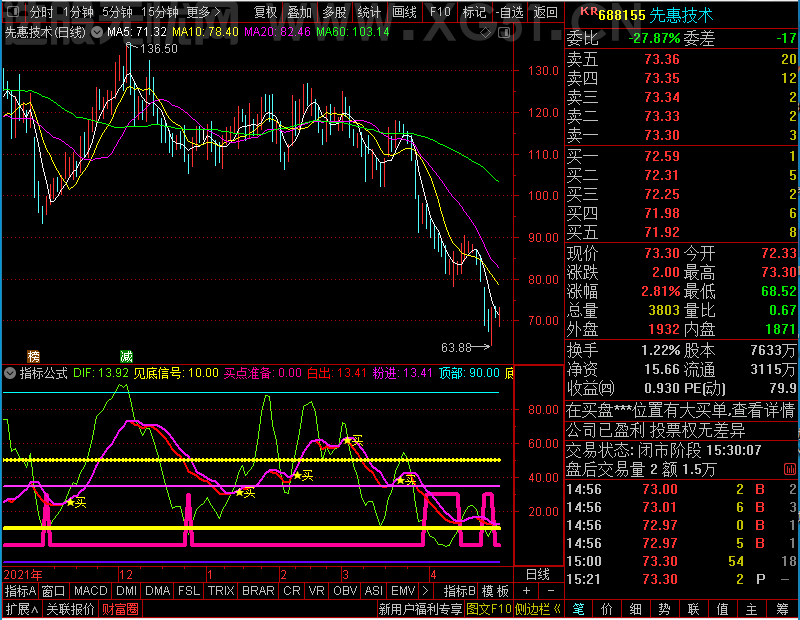Expand the 更多 > period options

(x=203, y=12)
